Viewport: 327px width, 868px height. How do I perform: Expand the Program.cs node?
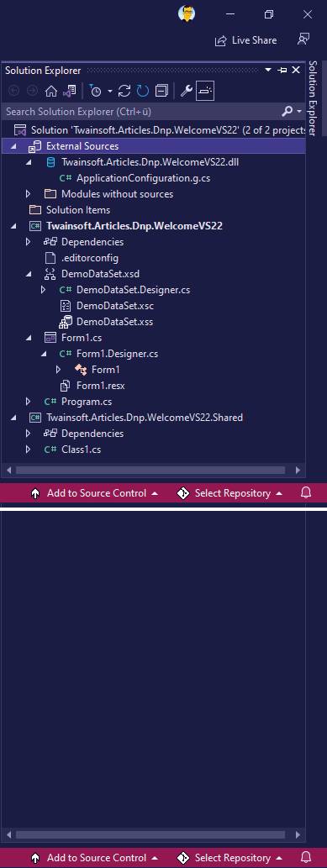pyautogui.click(x=29, y=402)
